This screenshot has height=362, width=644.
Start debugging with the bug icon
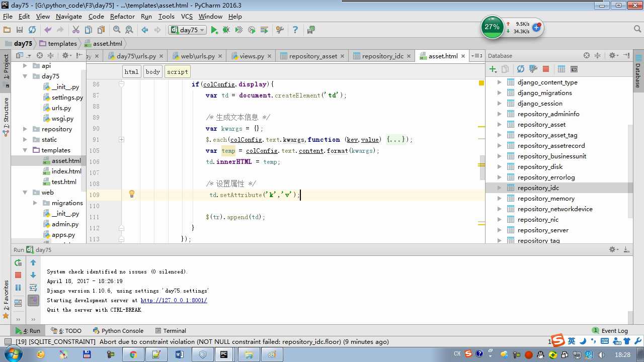pyautogui.click(x=226, y=30)
